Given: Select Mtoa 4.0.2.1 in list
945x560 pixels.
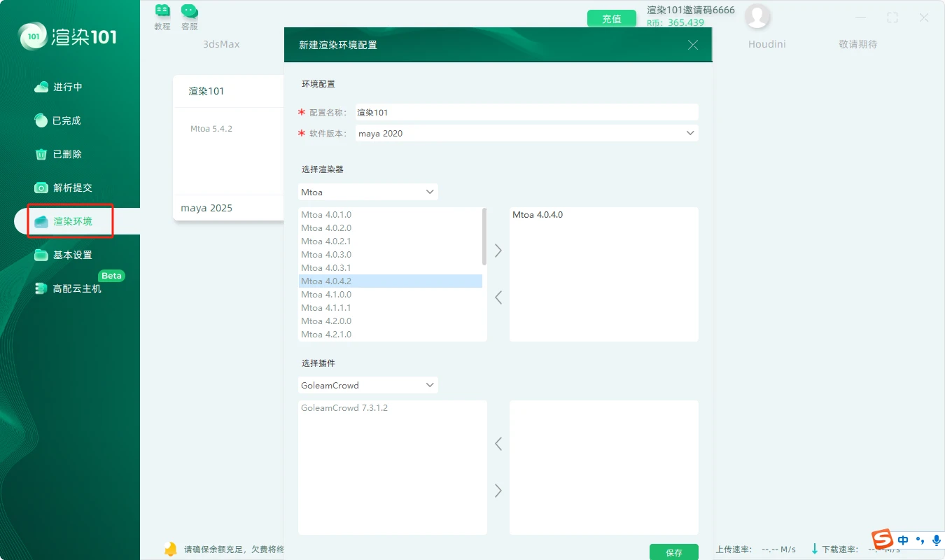Looking at the screenshot, I should [391, 241].
